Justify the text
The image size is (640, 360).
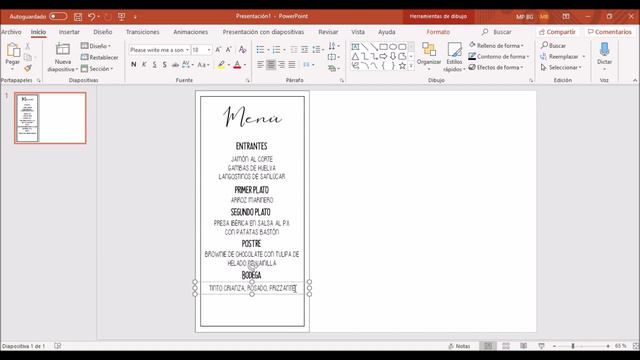pyautogui.click(x=291, y=64)
